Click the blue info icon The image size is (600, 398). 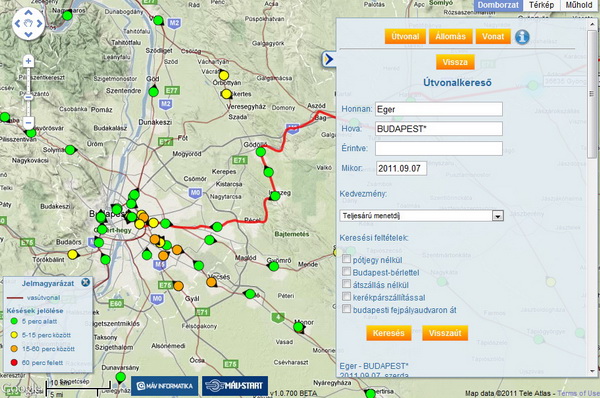522,37
